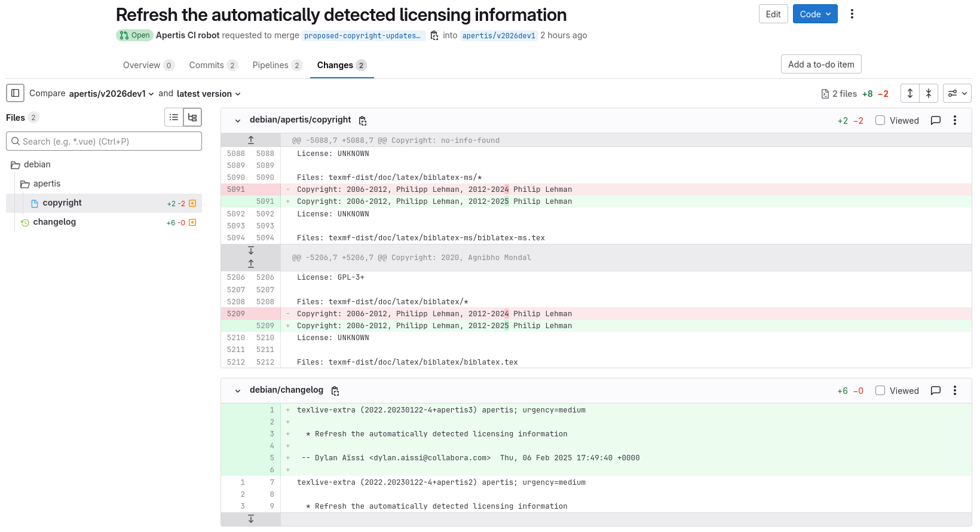The image size is (980, 532).
Task: Open the latest version dropdown
Action: (x=209, y=94)
